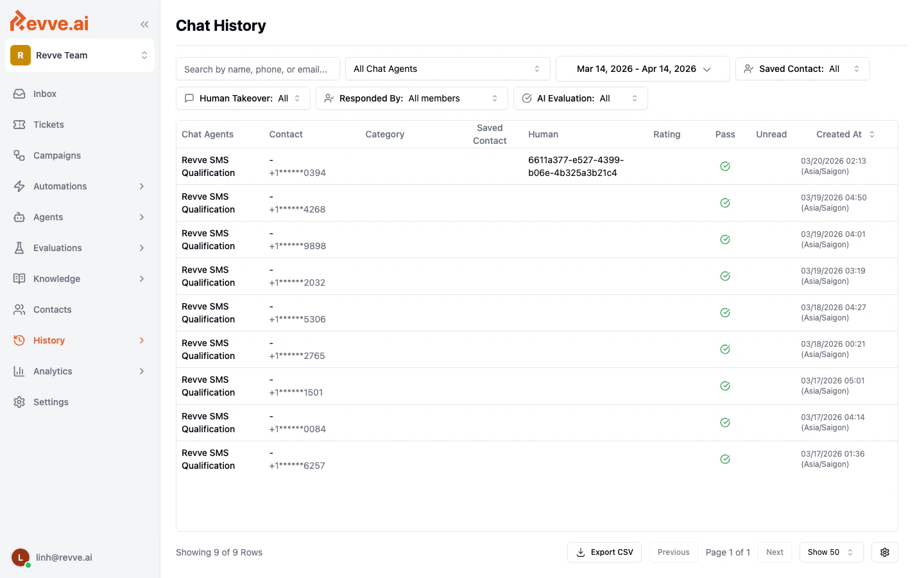Open the Responded By filter dropdown

412,98
